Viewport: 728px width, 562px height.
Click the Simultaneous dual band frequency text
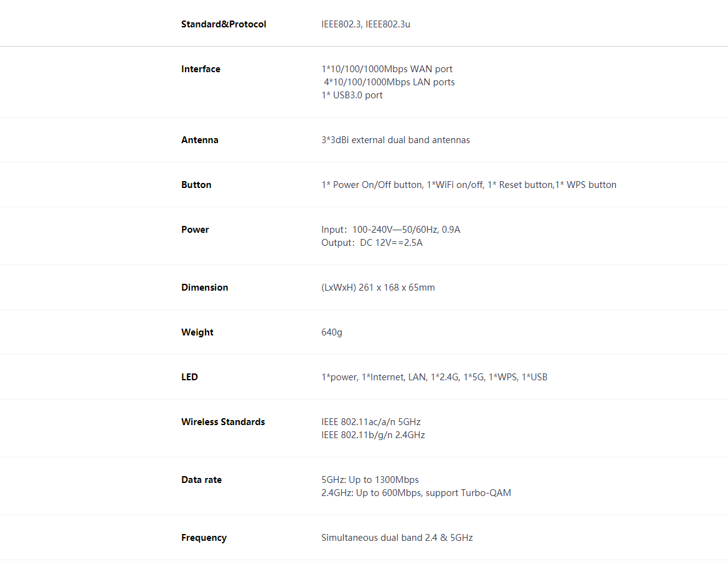pos(397,538)
